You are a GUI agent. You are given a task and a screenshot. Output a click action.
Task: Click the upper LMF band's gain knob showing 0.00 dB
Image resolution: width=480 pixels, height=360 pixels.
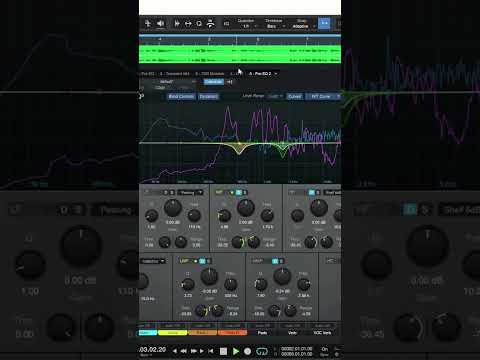(246, 208)
